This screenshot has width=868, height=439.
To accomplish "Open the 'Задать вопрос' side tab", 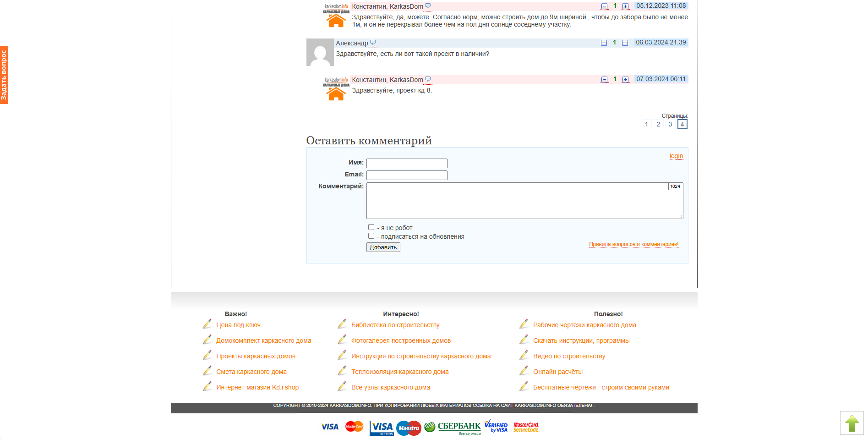I will pos(4,75).
